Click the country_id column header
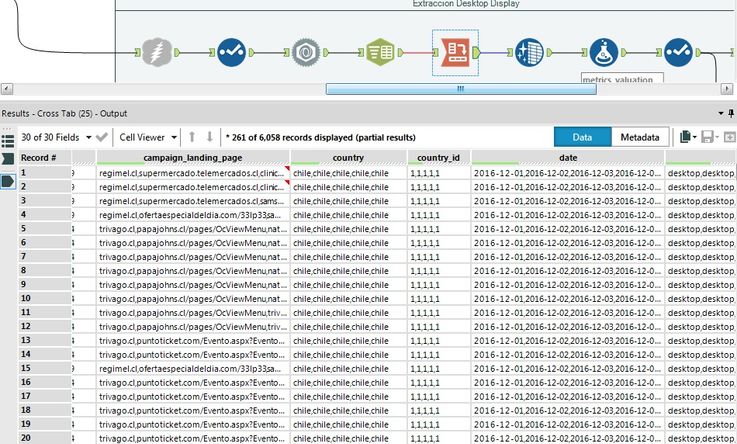Screen dimensions: 737x444 (x=439, y=158)
